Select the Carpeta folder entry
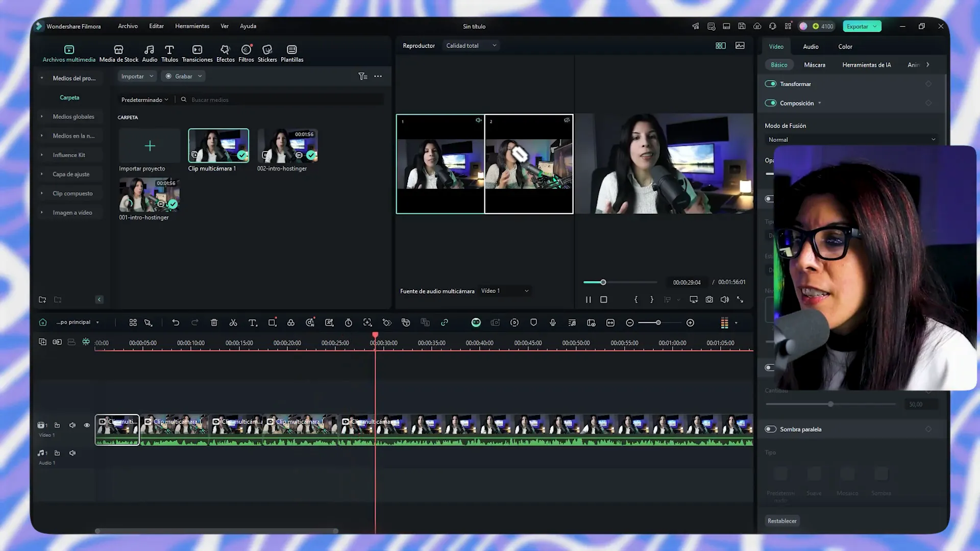 coord(69,97)
